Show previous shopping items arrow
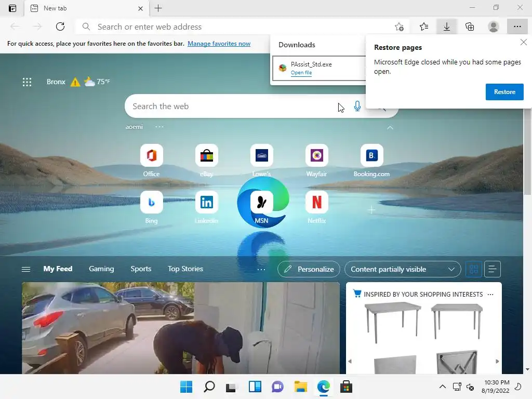 [350, 362]
